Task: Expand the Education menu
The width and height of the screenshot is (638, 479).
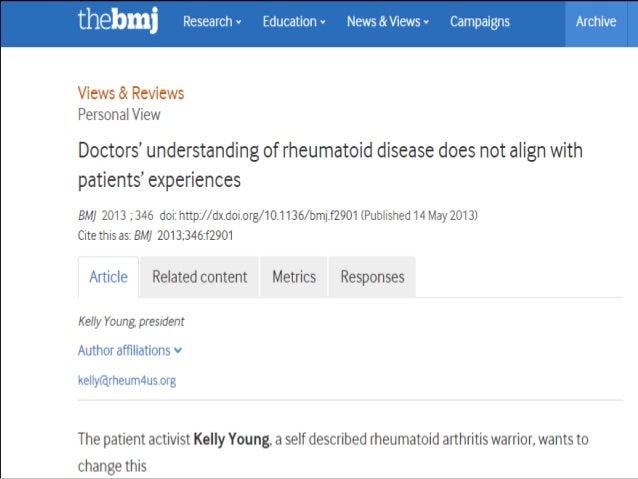Action: click(x=294, y=22)
